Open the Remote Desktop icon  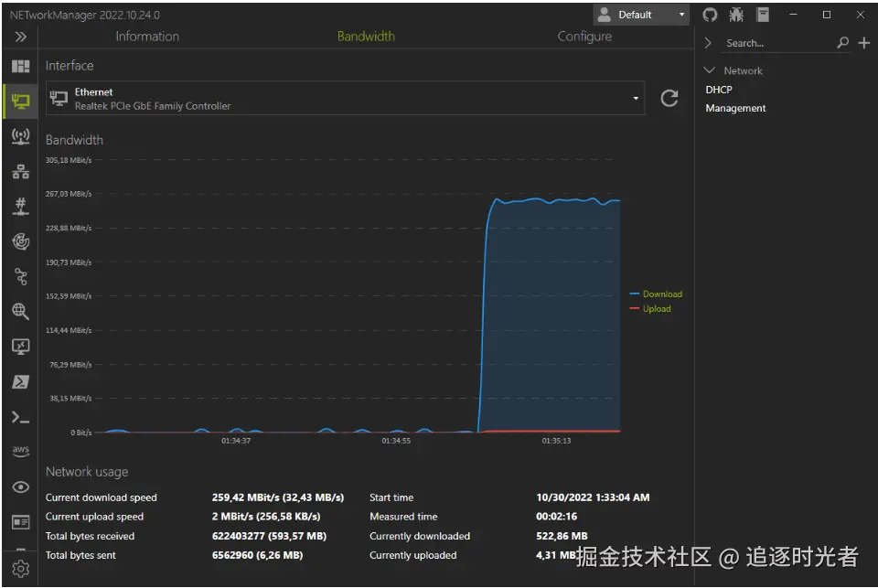21,347
